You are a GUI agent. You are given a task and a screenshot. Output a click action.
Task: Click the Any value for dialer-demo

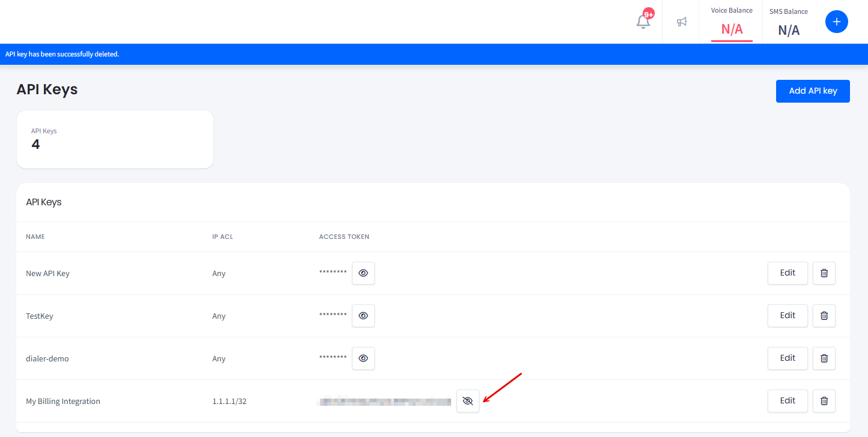click(219, 359)
